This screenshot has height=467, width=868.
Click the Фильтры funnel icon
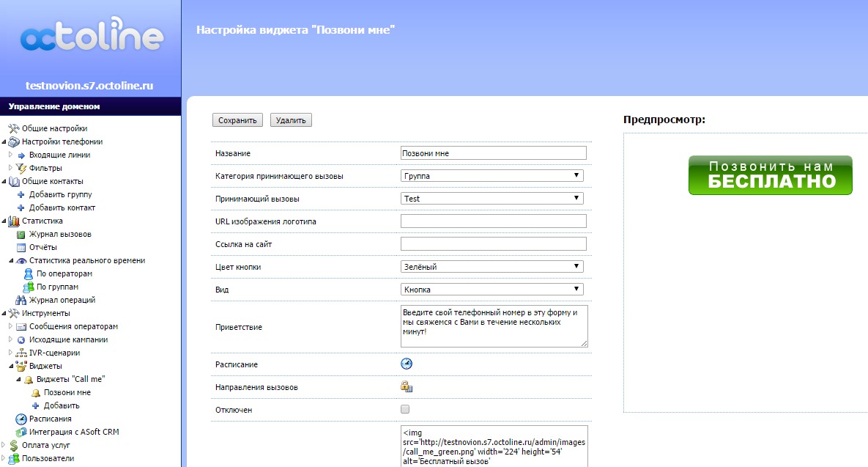click(x=21, y=169)
